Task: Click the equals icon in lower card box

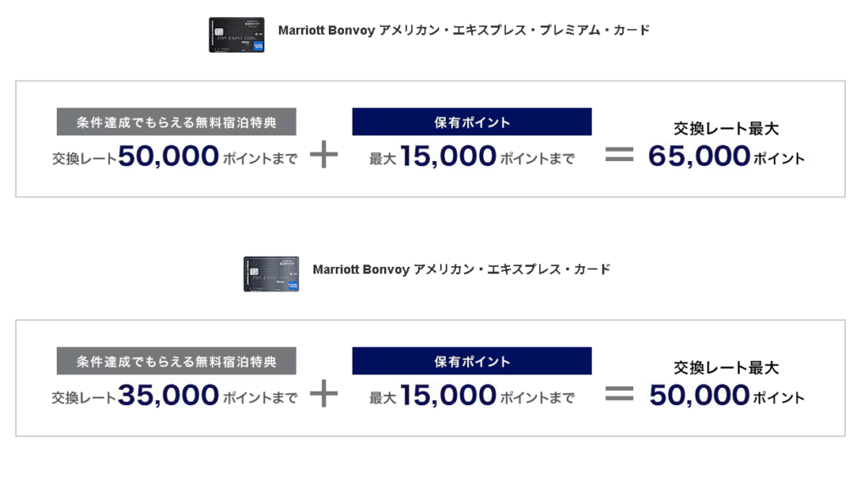Action: [620, 393]
